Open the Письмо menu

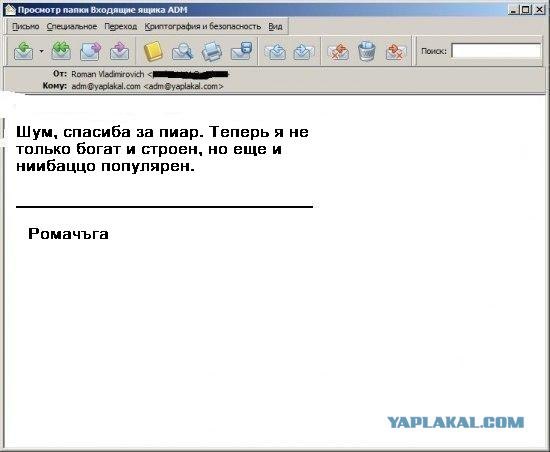[26, 27]
